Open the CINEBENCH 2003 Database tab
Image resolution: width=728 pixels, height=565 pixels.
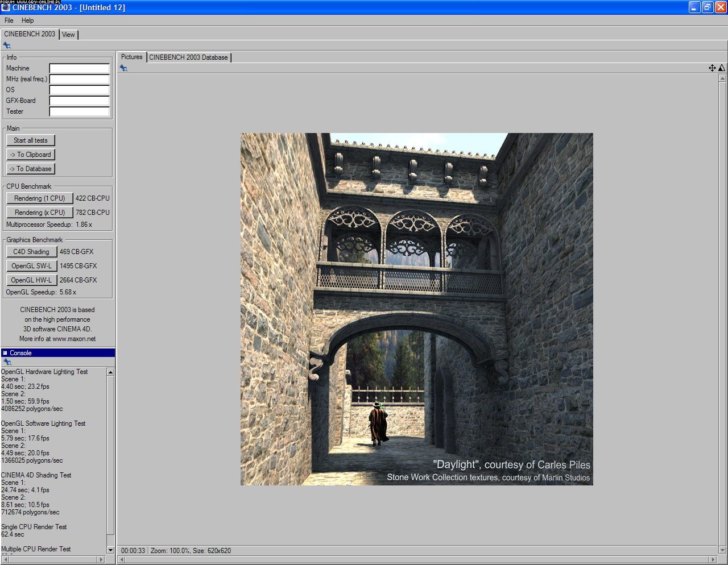189,57
